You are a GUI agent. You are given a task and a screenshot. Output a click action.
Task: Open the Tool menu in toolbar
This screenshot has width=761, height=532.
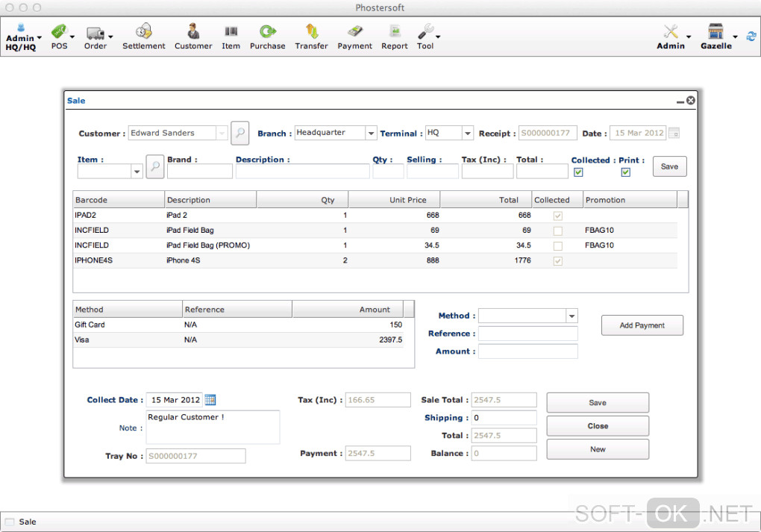[x=426, y=34]
